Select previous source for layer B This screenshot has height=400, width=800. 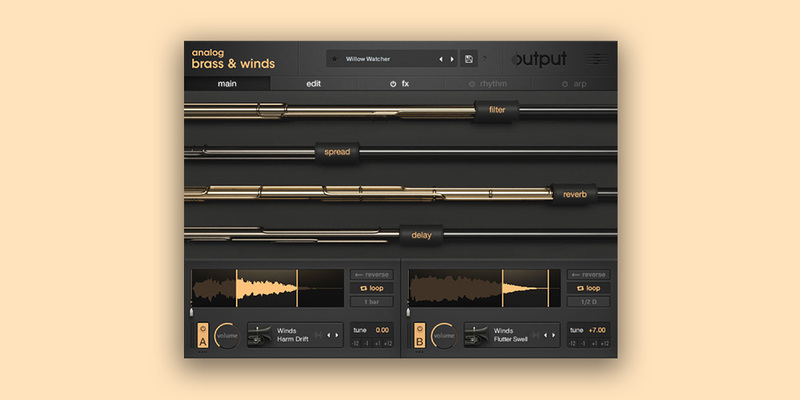(x=545, y=335)
